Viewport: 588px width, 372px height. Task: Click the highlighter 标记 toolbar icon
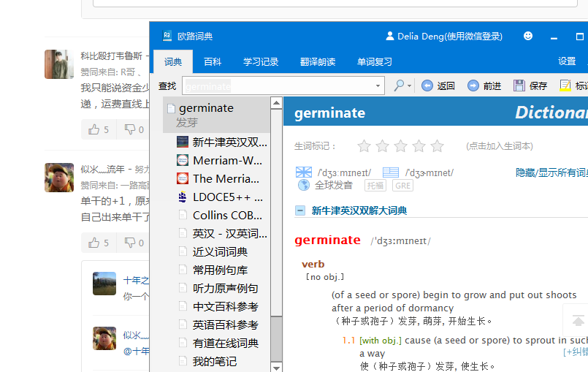[x=565, y=86]
